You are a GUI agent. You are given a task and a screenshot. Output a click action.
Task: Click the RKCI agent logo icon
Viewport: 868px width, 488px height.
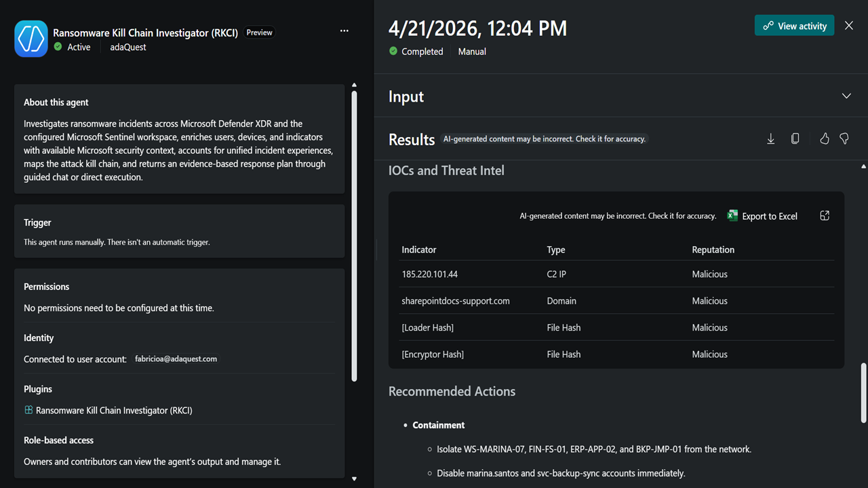pos(31,39)
